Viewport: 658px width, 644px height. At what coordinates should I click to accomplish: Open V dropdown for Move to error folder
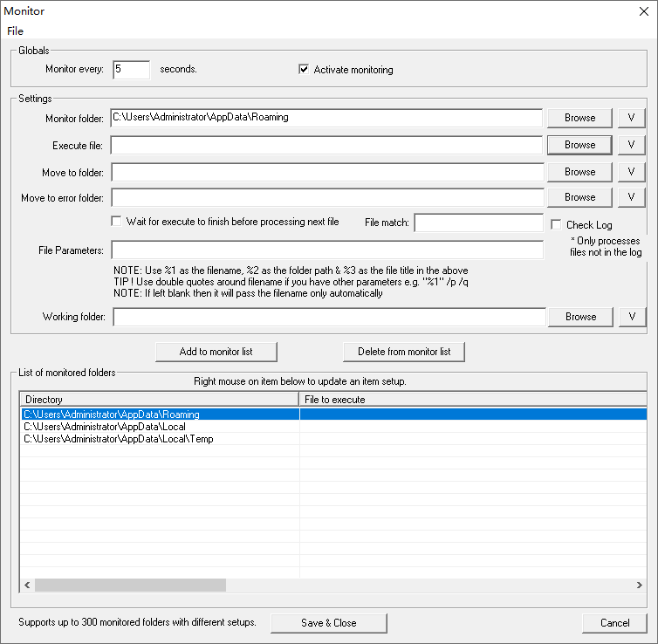[x=631, y=197]
